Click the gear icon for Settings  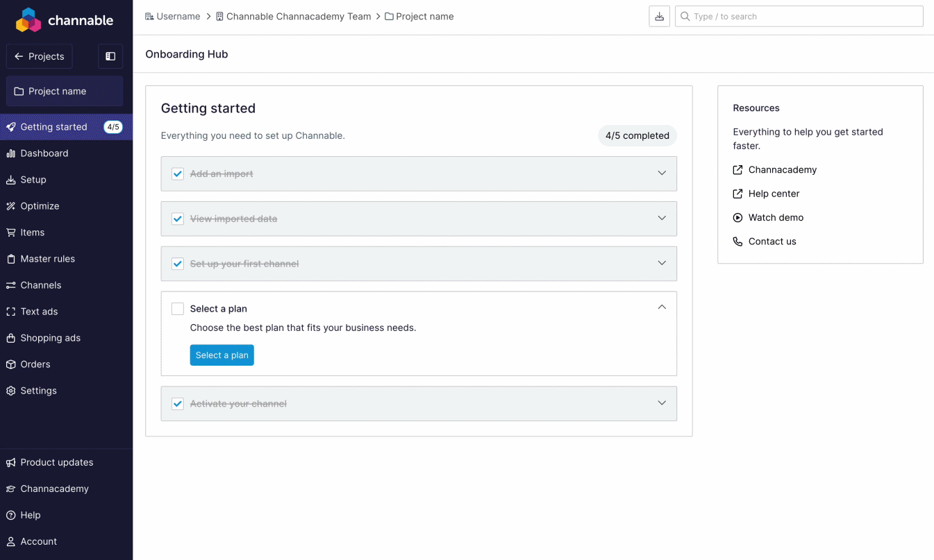coord(10,391)
